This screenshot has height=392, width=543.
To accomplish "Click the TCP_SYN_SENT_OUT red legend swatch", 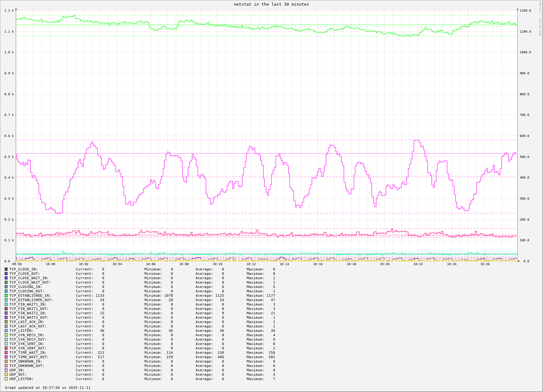I will [6, 348].
